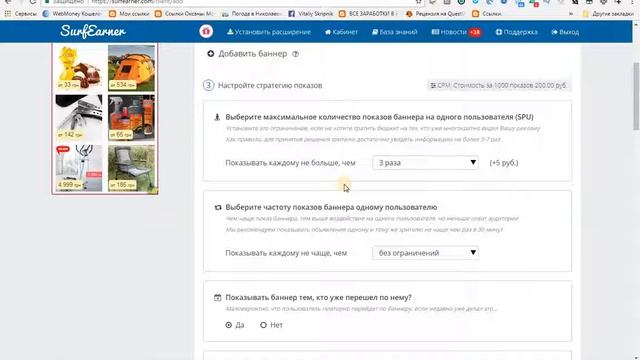Screen dimensions: 640x360
Task: Open the '3 раза' shows-per-user dropdown
Action: click(x=425, y=162)
